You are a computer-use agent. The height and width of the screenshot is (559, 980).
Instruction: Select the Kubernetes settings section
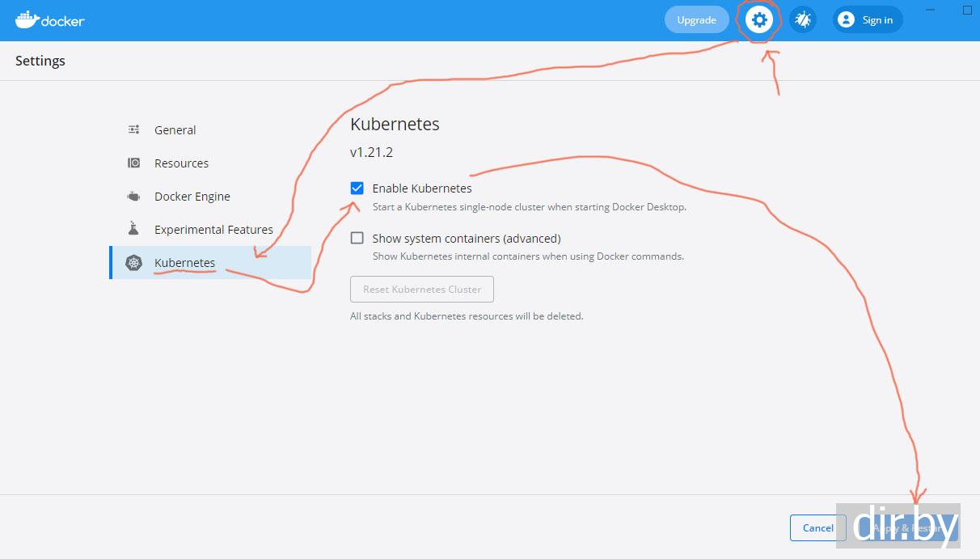click(210, 263)
